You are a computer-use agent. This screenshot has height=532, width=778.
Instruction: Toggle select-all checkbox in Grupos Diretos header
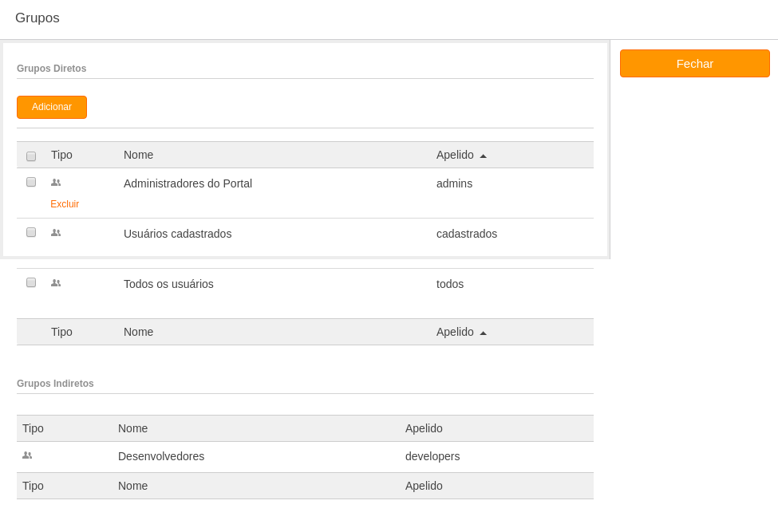point(31,156)
